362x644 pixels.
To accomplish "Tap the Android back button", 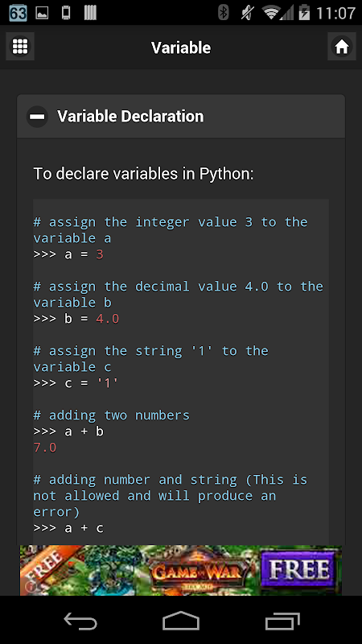I will pos(80,620).
